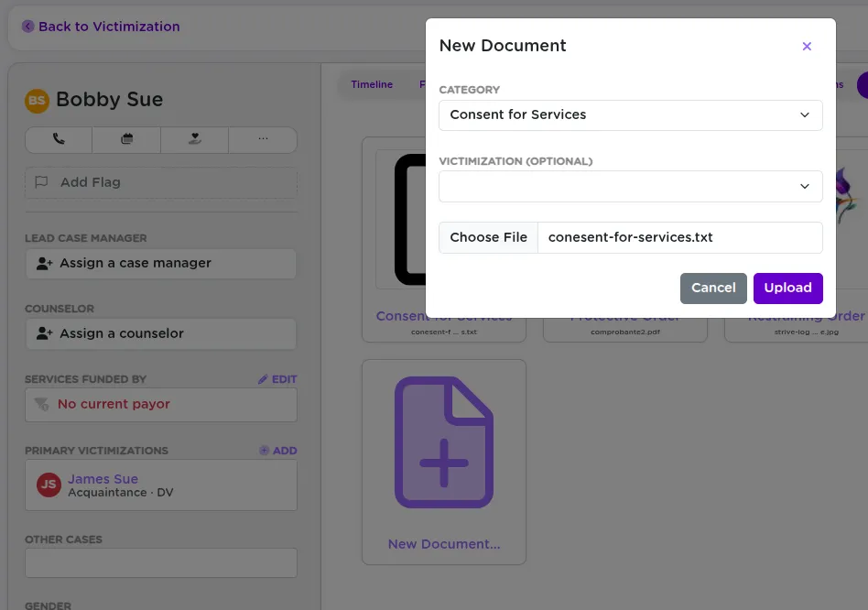Cancel the New Document dialog
868x610 pixels.
(x=712, y=288)
